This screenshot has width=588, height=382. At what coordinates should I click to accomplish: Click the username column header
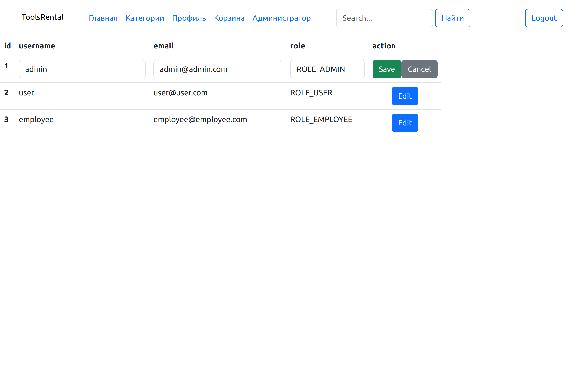(37, 46)
